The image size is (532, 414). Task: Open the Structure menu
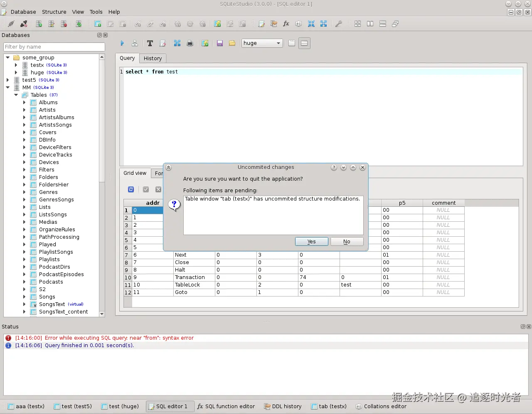point(54,12)
